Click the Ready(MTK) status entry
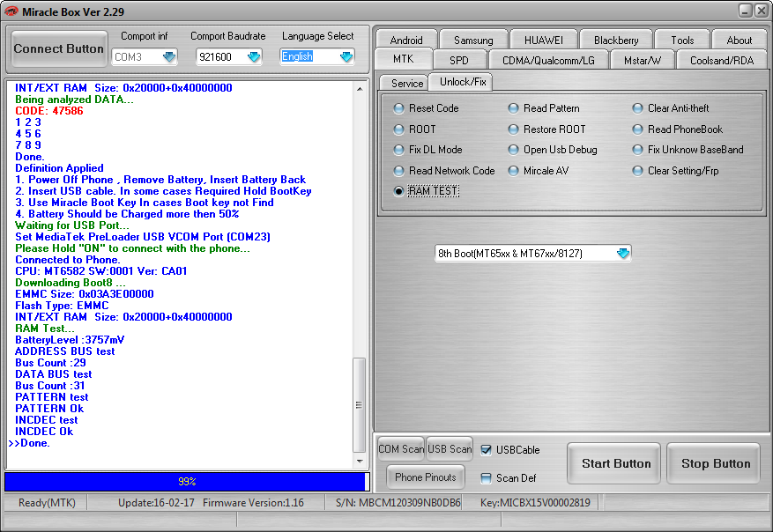 tap(47, 503)
